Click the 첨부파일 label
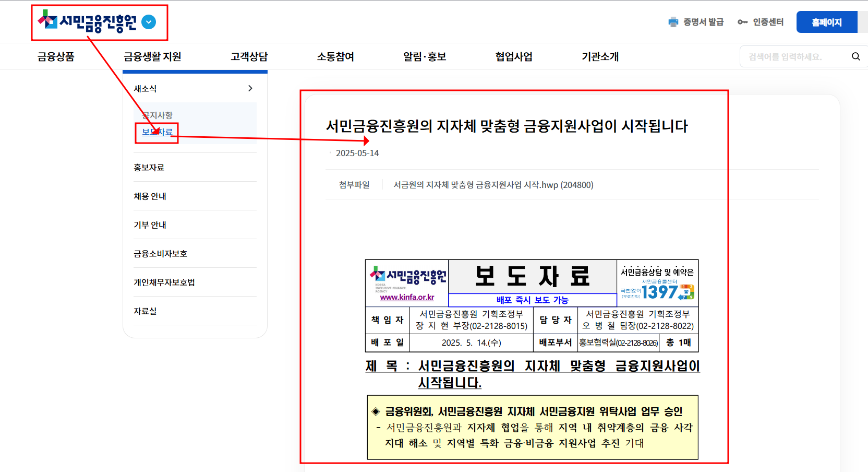 coord(354,185)
